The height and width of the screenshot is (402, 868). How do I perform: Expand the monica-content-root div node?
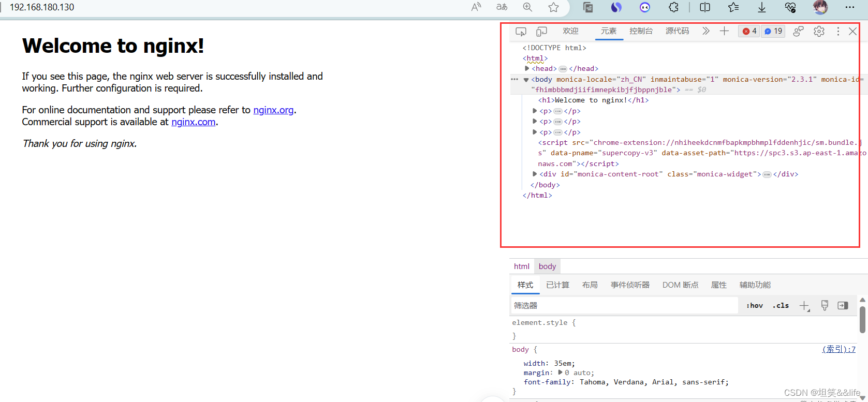coord(535,174)
